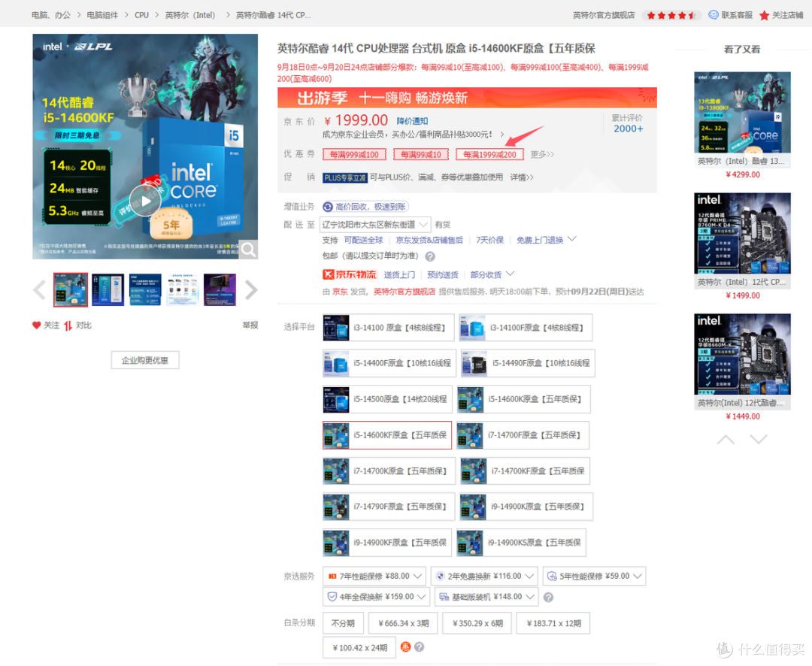This screenshot has height=666, width=812.
Task: Show next product thumbnails arrow
Action: (250, 290)
